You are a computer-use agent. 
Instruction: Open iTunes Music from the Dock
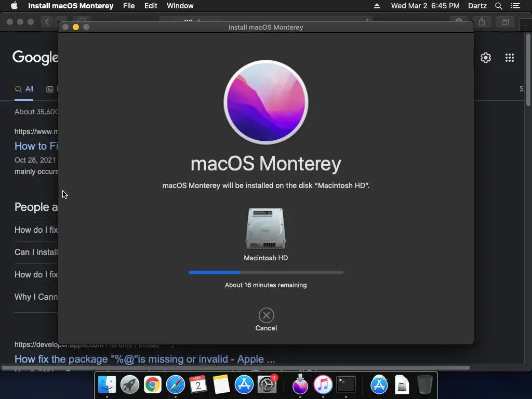point(323,385)
